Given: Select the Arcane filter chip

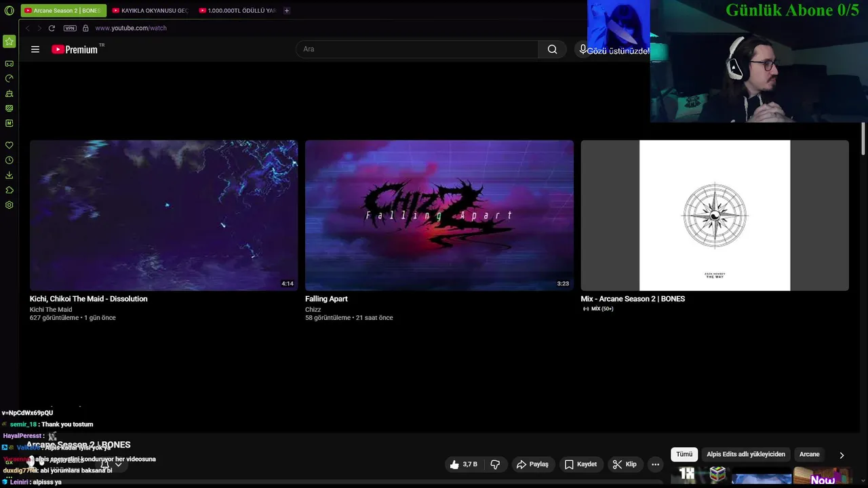Looking at the screenshot, I should (809, 454).
